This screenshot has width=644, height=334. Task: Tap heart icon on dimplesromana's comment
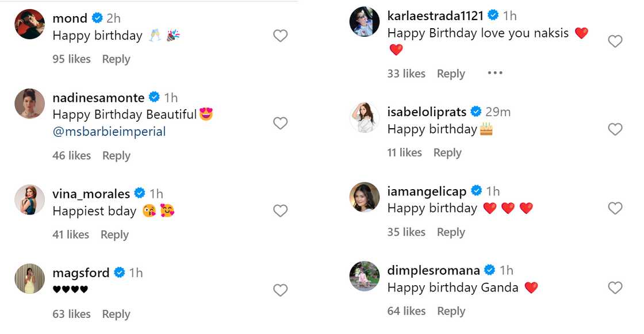pyautogui.click(x=615, y=287)
